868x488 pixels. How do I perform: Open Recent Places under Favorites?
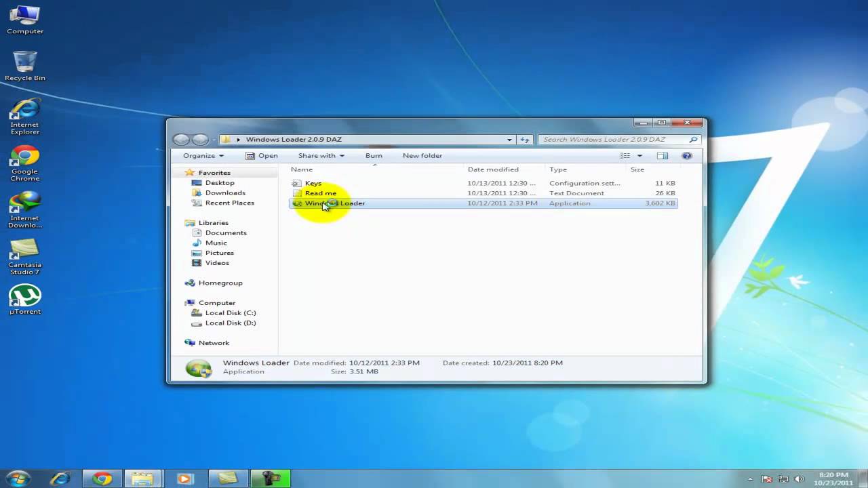[229, 203]
